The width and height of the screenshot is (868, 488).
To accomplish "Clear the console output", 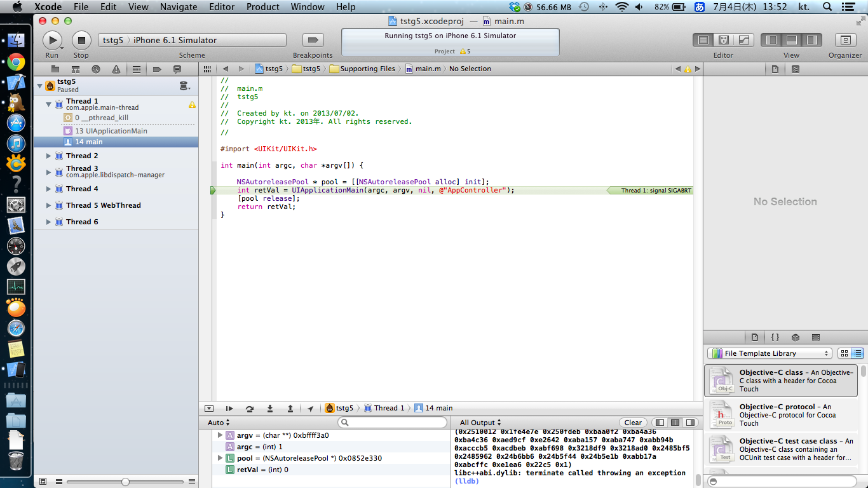I will coord(633,423).
